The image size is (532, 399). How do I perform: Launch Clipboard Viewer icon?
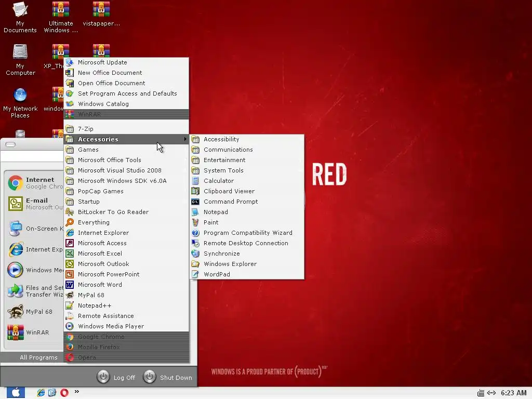tap(195, 191)
